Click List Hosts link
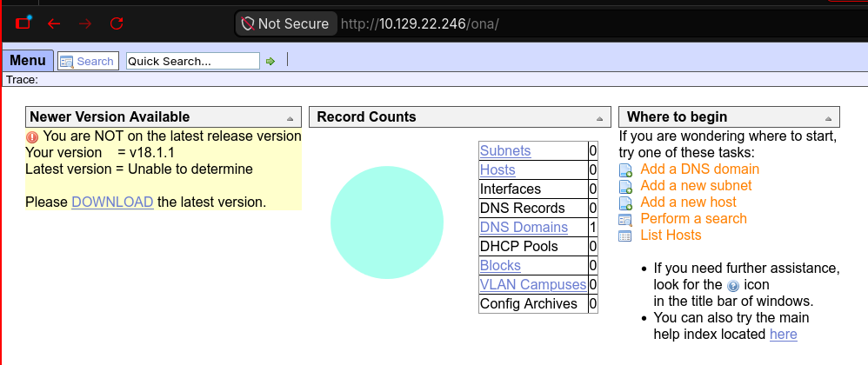Viewport: 868px width, 365px height. point(671,236)
